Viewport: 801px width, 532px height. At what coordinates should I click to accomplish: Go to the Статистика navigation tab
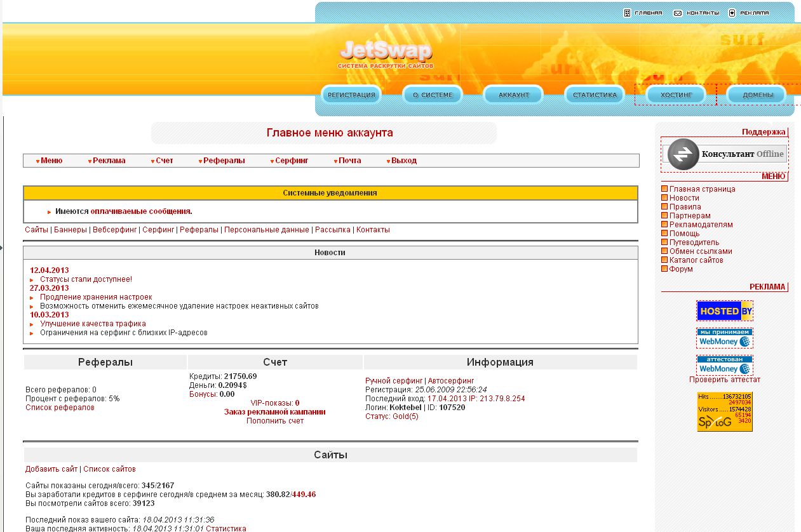click(x=595, y=95)
